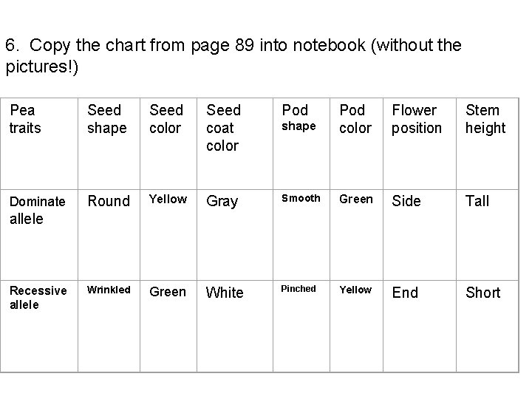Click the Tall cell

(x=477, y=201)
